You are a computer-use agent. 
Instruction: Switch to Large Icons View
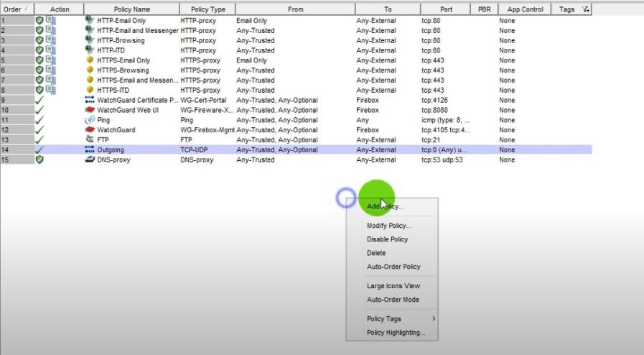[x=393, y=286]
